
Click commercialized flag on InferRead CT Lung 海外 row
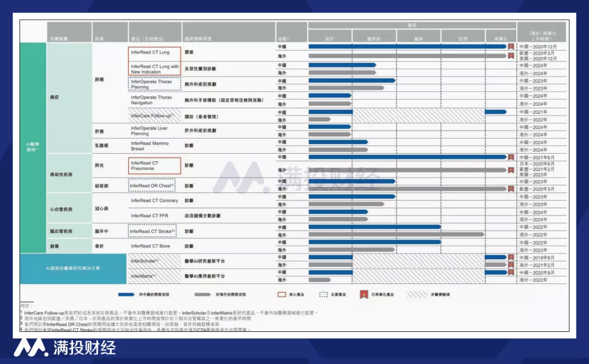pos(511,56)
